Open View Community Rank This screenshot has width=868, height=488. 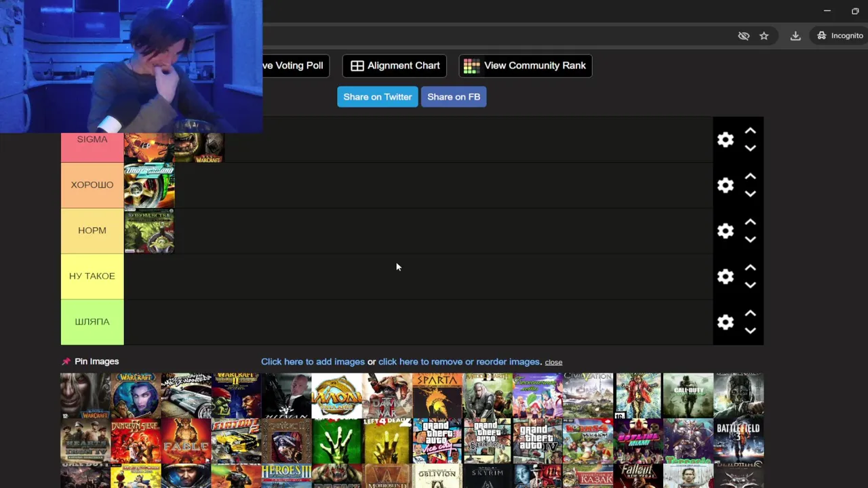[x=526, y=66]
